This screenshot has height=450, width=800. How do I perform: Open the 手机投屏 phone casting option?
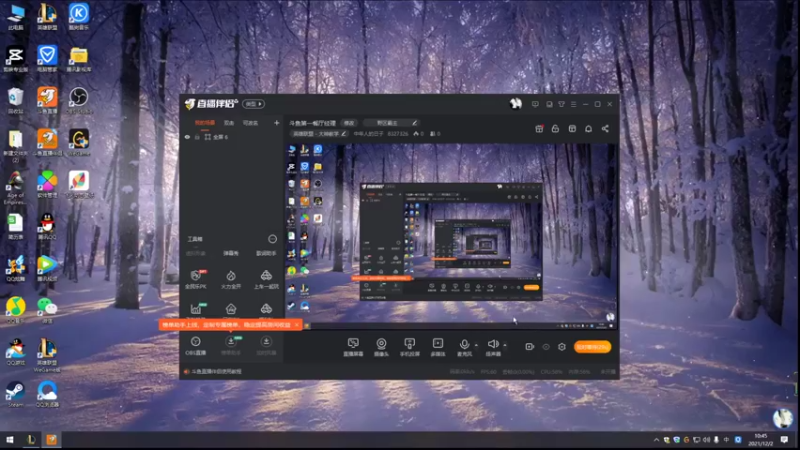point(409,346)
